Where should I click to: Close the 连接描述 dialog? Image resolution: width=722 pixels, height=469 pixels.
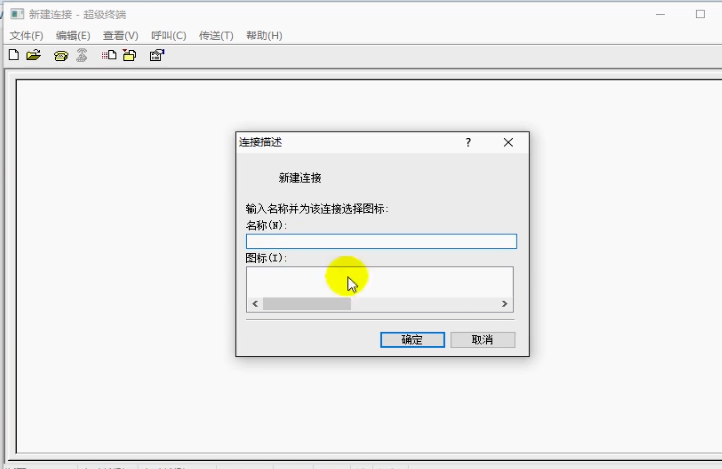pos(508,142)
